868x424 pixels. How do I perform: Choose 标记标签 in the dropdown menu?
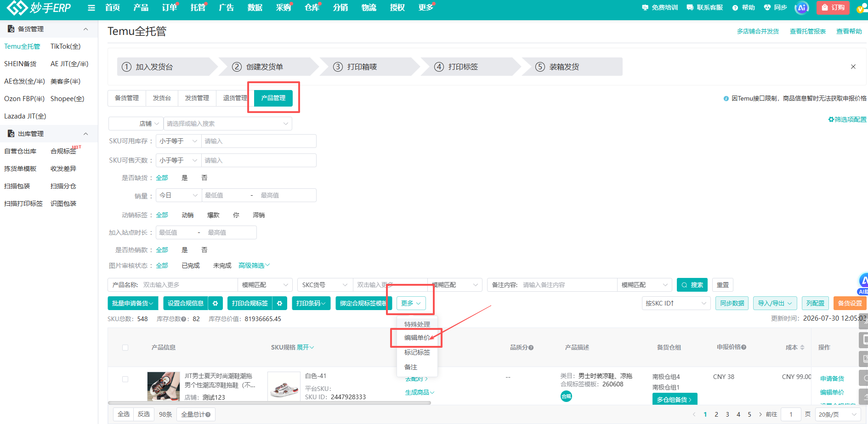tap(417, 352)
